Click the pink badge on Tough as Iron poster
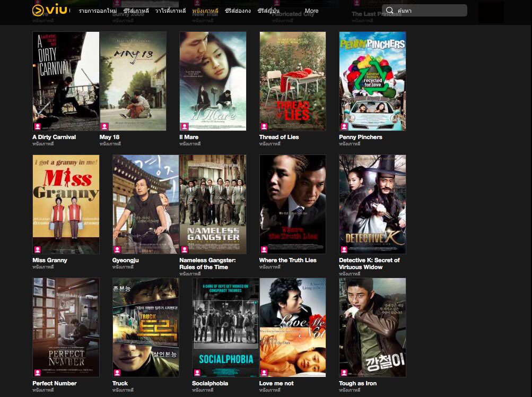The width and height of the screenshot is (532, 397). (x=344, y=373)
